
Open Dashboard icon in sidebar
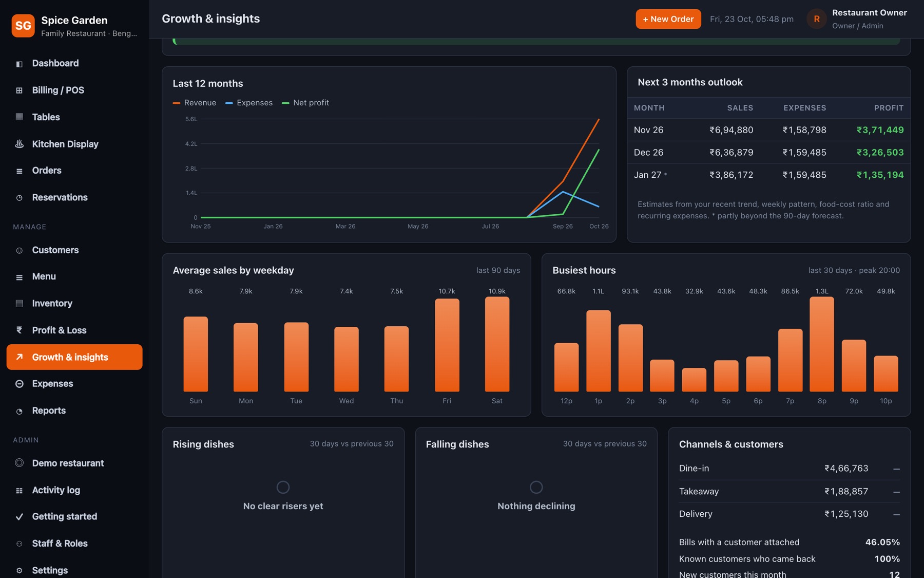tap(19, 64)
